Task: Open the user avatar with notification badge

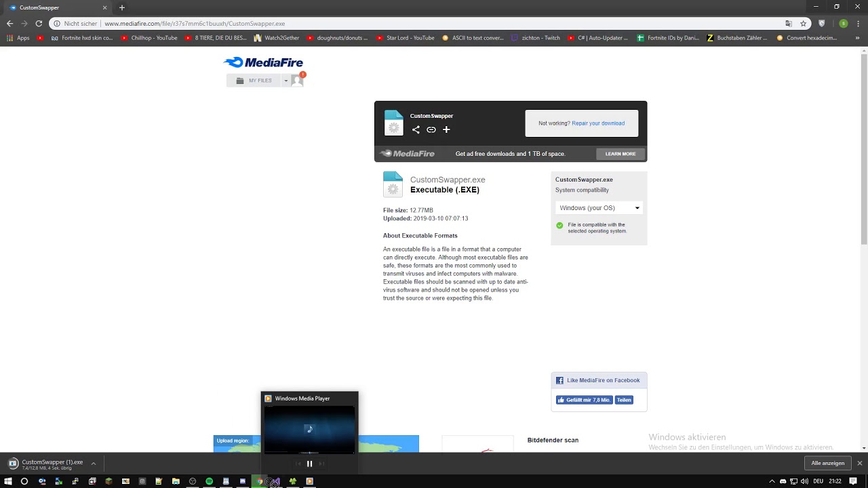Action: pos(298,80)
